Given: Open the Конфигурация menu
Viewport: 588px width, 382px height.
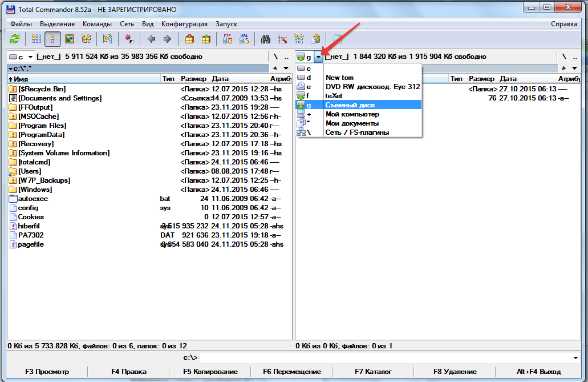Looking at the screenshot, I should click(184, 24).
